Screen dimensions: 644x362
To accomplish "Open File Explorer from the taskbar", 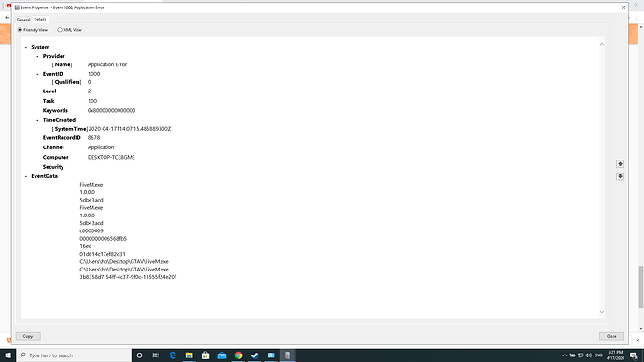I will coord(189,355).
